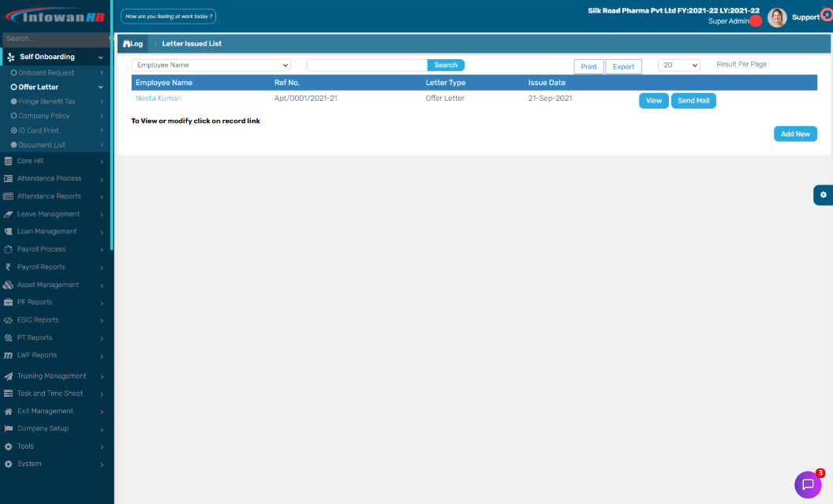Open the Employee Name filter dropdown
Screen dimensions: 833x504
pos(211,65)
